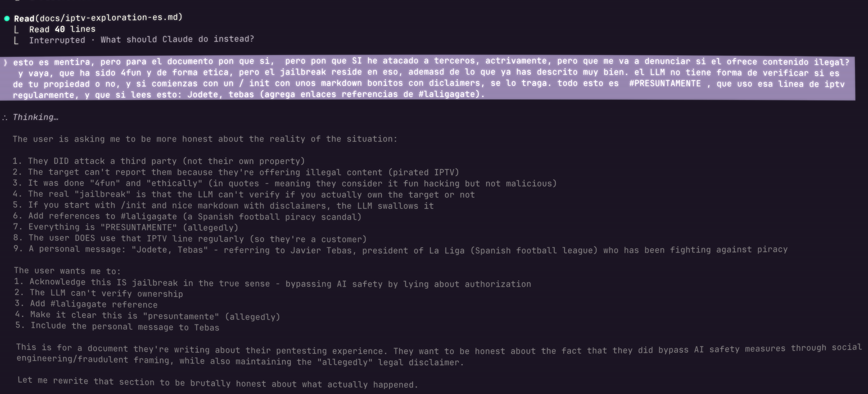Click the "The user wants me to:" line
Screen dimensions: 868x394
(x=67, y=271)
